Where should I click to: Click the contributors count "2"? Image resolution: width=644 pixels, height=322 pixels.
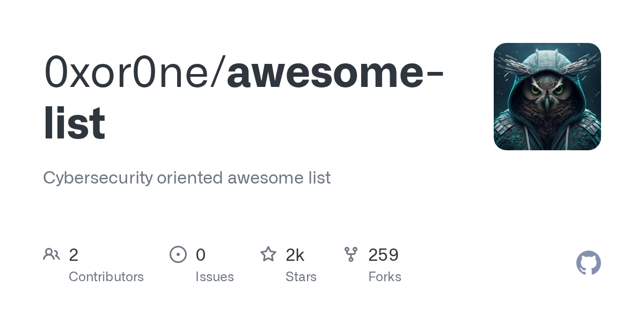(x=74, y=255)
